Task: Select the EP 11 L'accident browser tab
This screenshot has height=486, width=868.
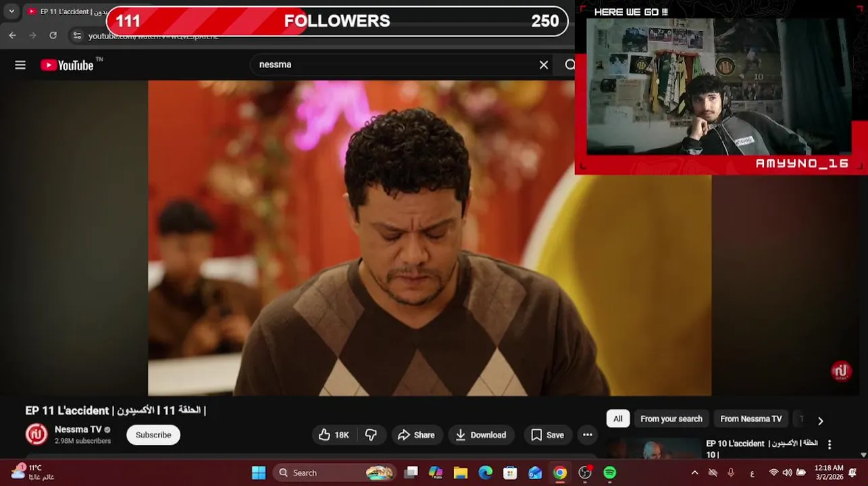Action: (x=66, y=11)
